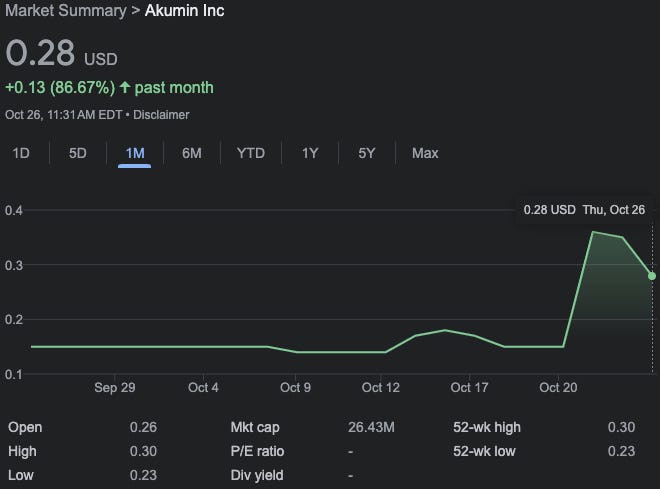Viewport: 660px width, 489px height.
Task: Click the 0.3 y-axis label
Action: [14, 265]
